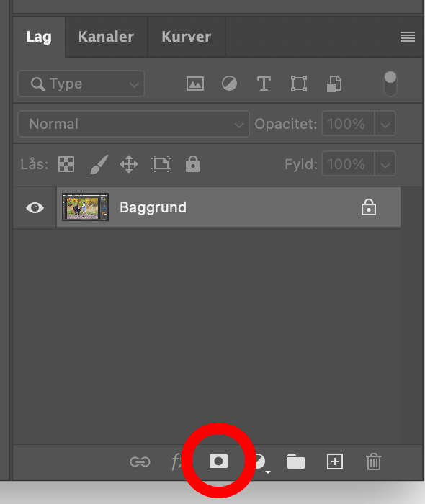425x504 pixels.
Task: Expand the Opacitet percentage dropdown arrow
Action: click(x=385, y=124)
